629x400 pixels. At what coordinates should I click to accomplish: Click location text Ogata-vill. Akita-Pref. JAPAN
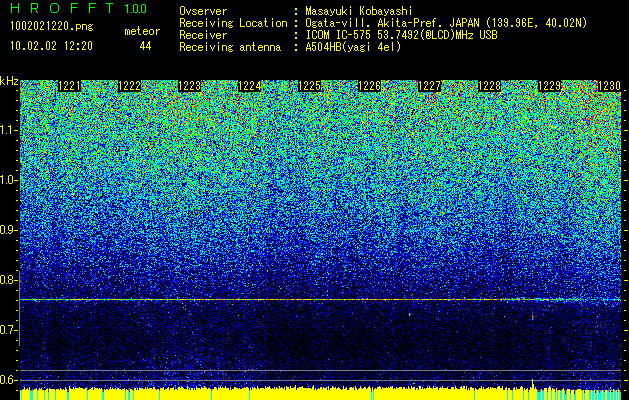pos(392,23)
